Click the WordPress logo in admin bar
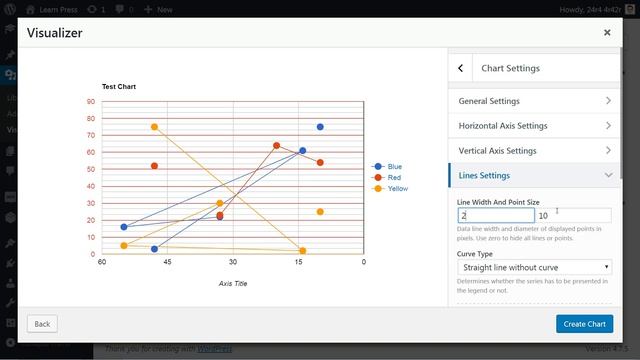 (x=10, y=9)
